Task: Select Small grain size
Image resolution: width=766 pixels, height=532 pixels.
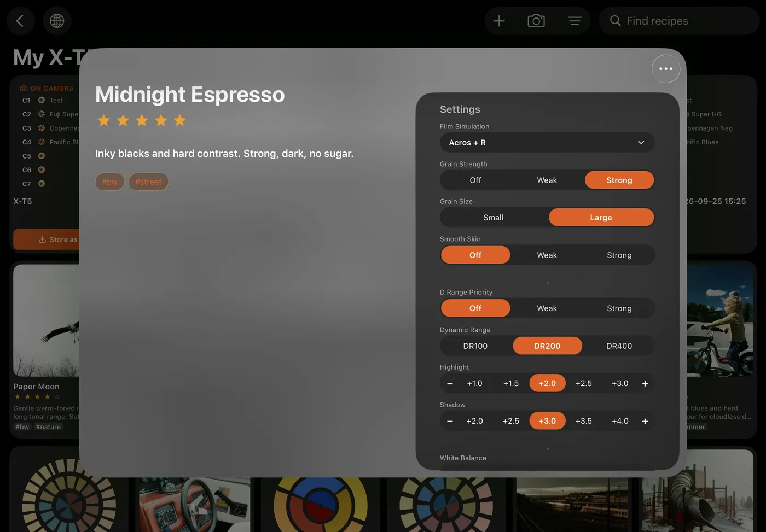Action: pos(494,218)
